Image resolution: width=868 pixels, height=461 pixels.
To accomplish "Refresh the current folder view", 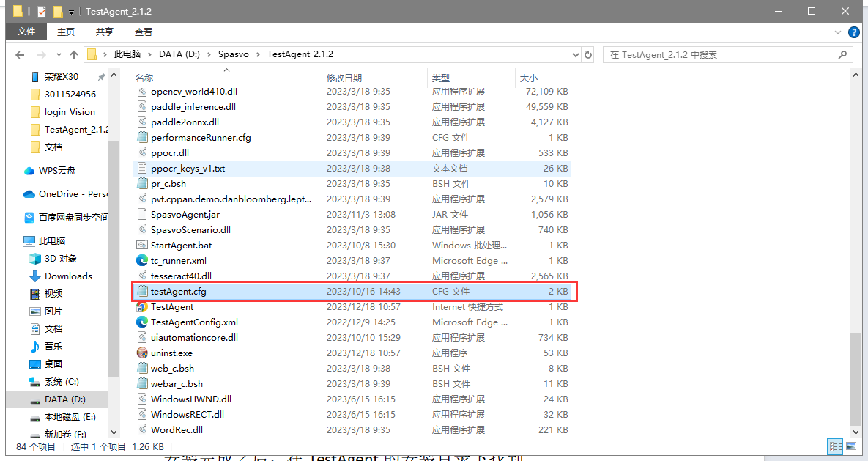I will pyautogui.click(x=587, y=55).
